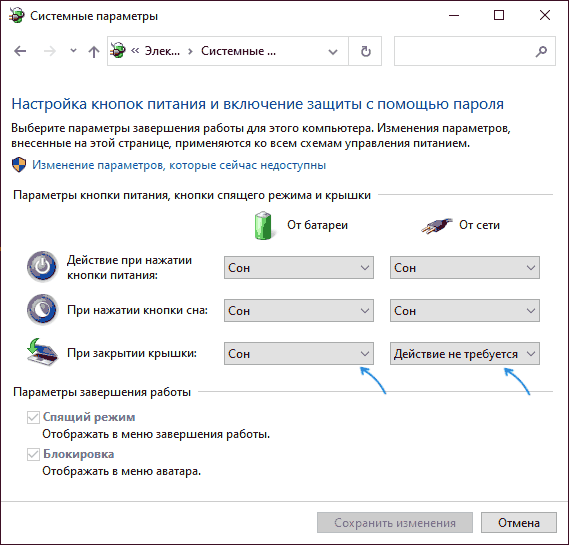The image size is (569, 545).
Task: Click the forward navigation arrow
Action: [50, 51]
